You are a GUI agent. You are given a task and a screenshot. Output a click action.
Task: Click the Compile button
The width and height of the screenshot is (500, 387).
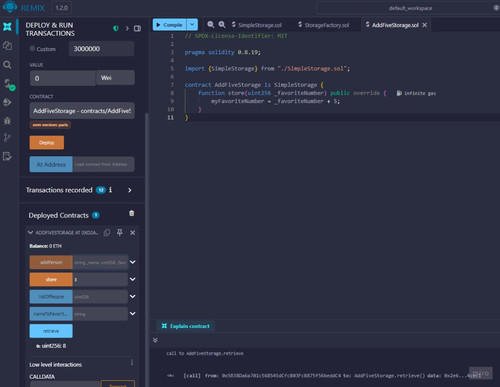click(x=169, y=25)
